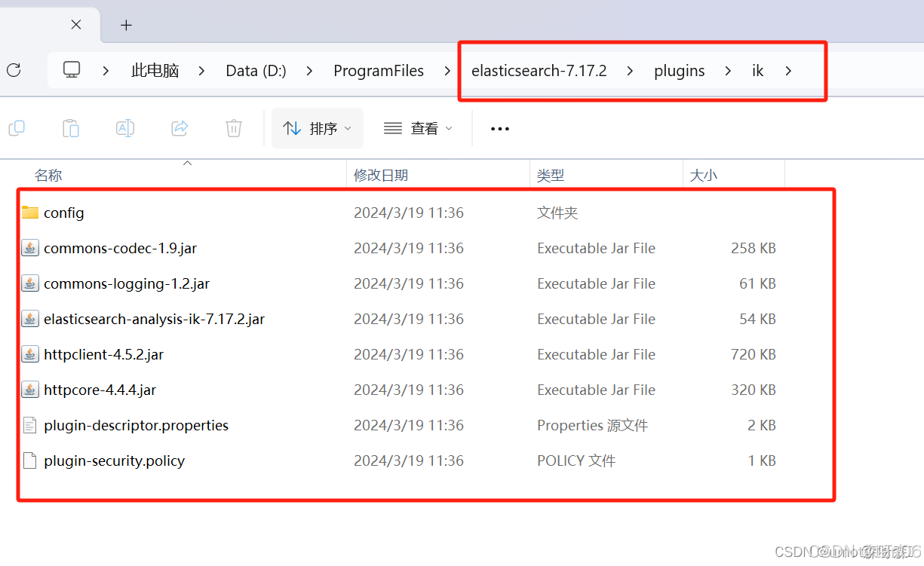
Task: Go to plugins breadcrumb
Action: pyautogui.click(x=680, y=71)
